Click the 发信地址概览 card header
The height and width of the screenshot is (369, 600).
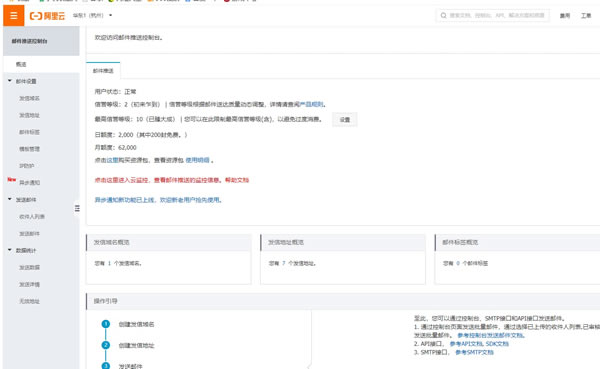click(x=343, y=242)
